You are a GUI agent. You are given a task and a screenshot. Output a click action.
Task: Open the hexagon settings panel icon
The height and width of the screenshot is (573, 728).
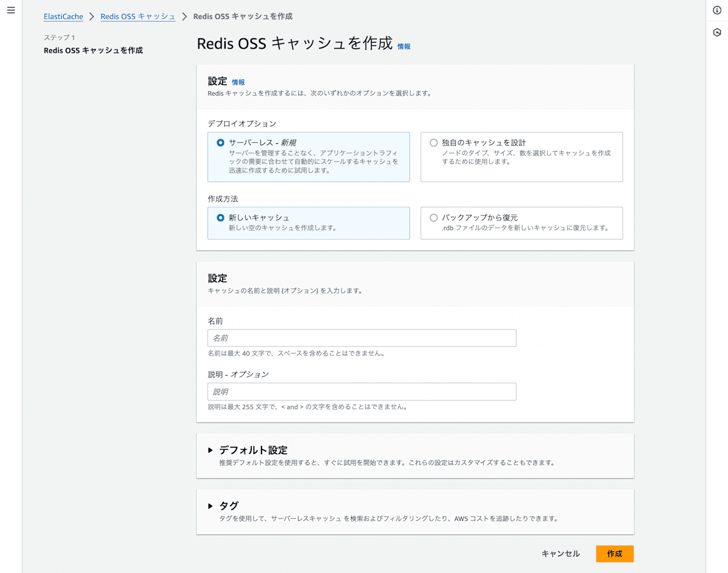tap(717, 32)
